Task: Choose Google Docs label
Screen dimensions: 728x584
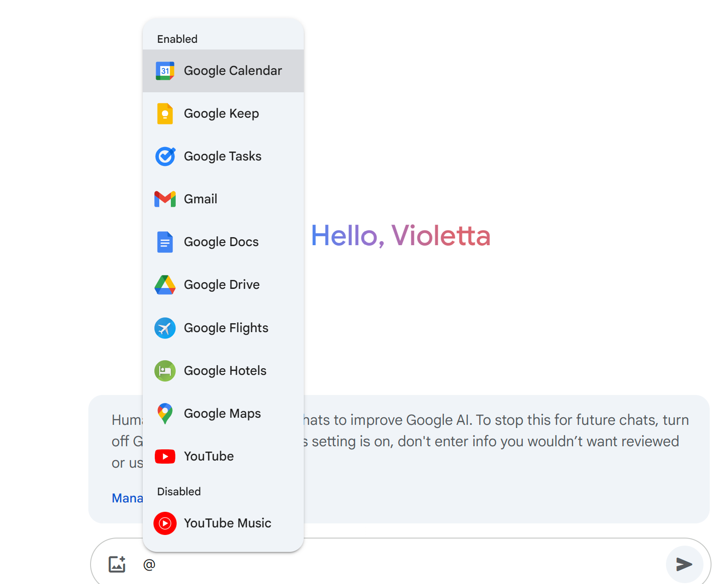Action: pos(221,242)
